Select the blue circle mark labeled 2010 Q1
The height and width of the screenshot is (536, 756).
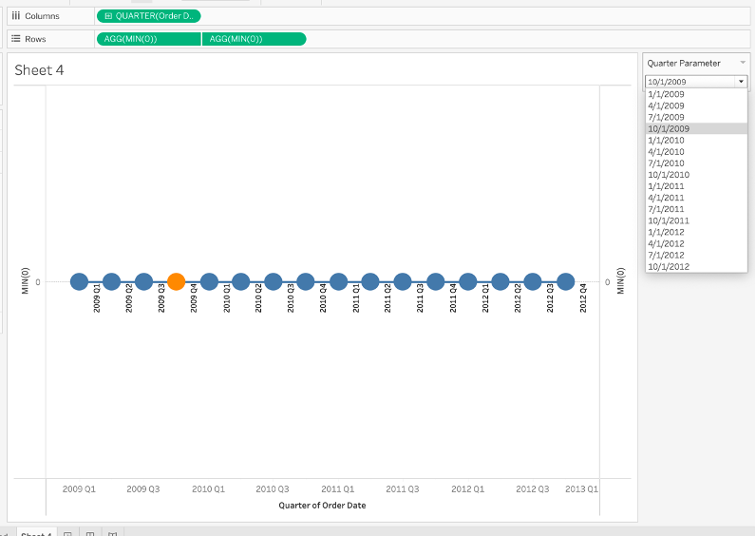click(x=209, y=281)
